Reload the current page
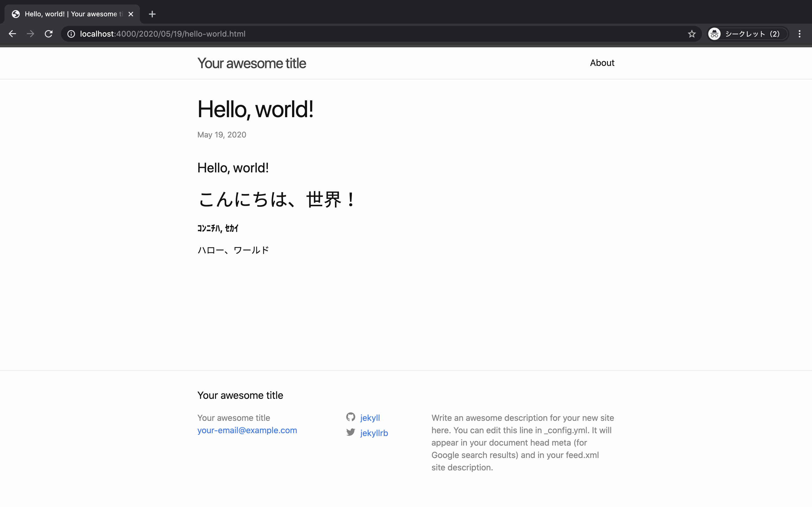This screenshot has width=812, height=507. tap(49, 34)
